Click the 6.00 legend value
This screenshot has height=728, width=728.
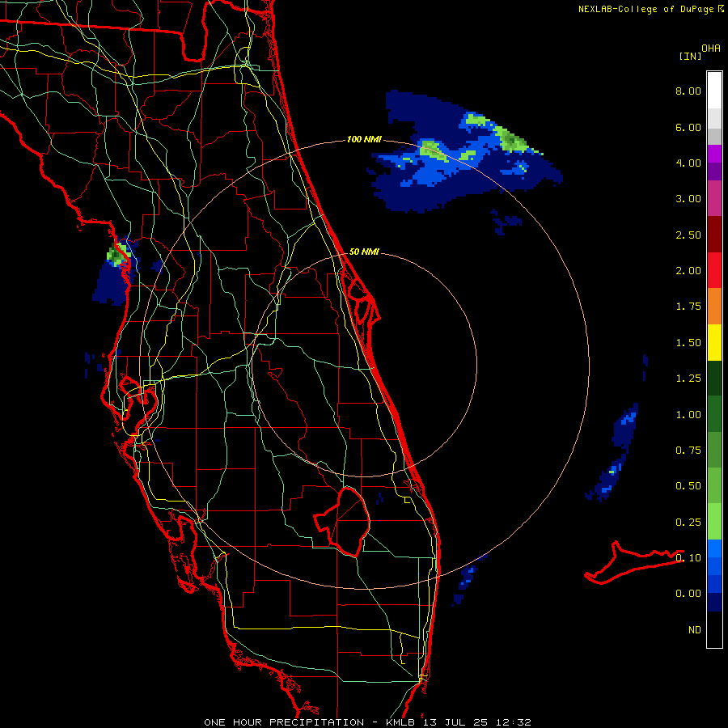(x=688, y=127)
